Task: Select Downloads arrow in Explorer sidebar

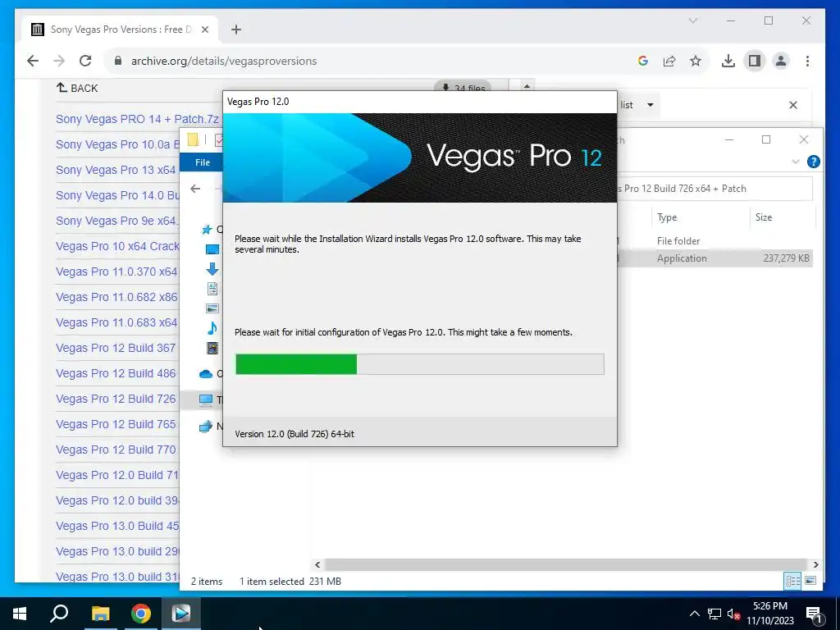Action: coord(212,269)
